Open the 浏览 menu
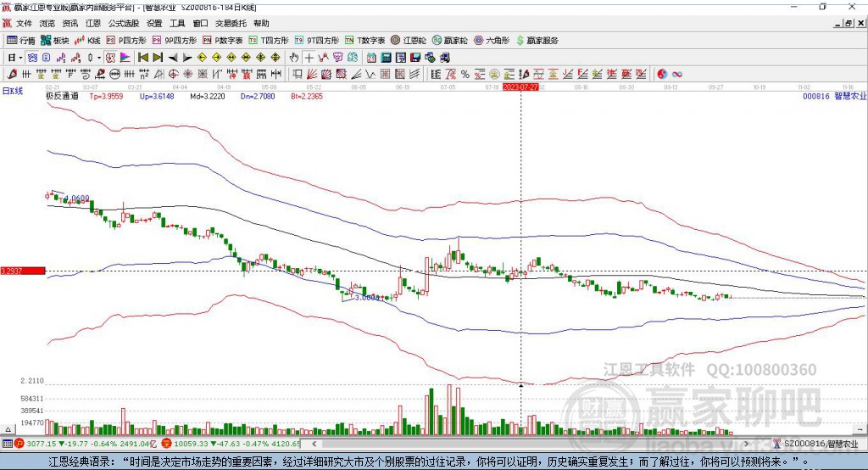Screen dimensions: 868x470 click(x=47, y=23)
